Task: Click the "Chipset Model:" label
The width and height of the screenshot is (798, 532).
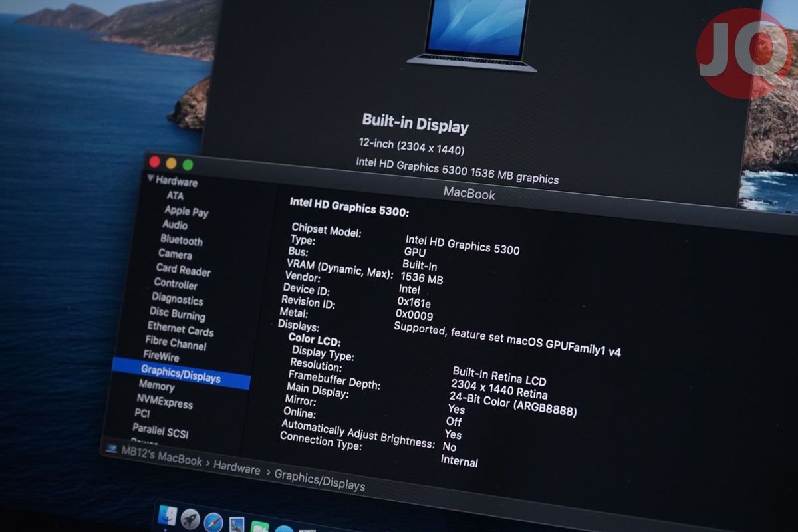Action: click(327, 231)
